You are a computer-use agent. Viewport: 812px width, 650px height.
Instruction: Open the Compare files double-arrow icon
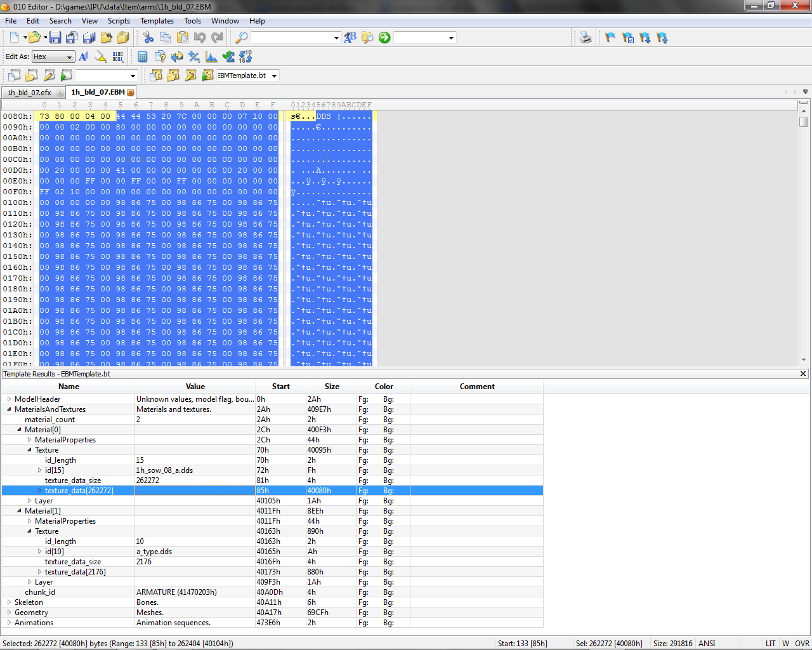pos(177,56)
